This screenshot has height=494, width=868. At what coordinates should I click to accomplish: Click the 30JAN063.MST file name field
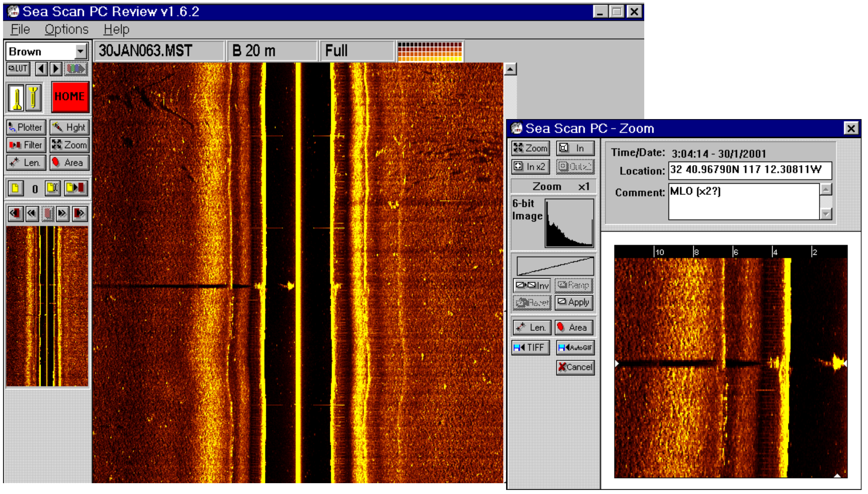click(159, 51)
